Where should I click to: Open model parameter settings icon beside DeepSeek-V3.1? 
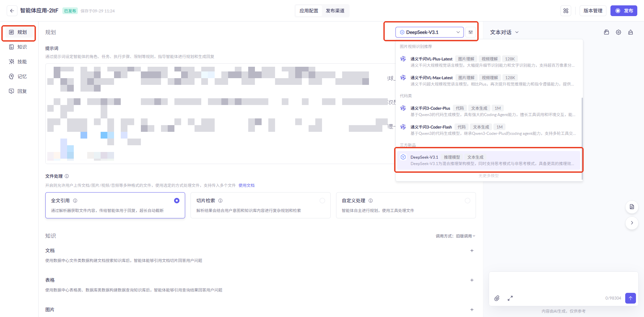(471, 32)
